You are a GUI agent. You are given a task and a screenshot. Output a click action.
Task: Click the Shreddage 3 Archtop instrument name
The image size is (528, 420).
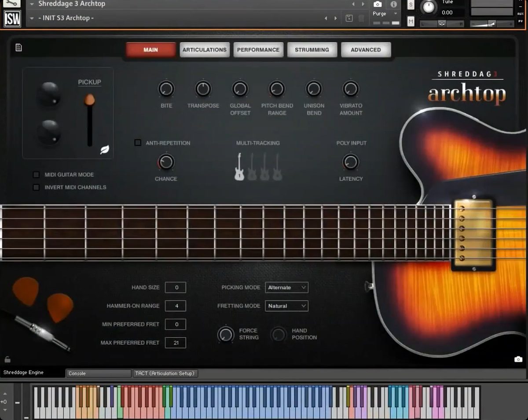[72, 4]
